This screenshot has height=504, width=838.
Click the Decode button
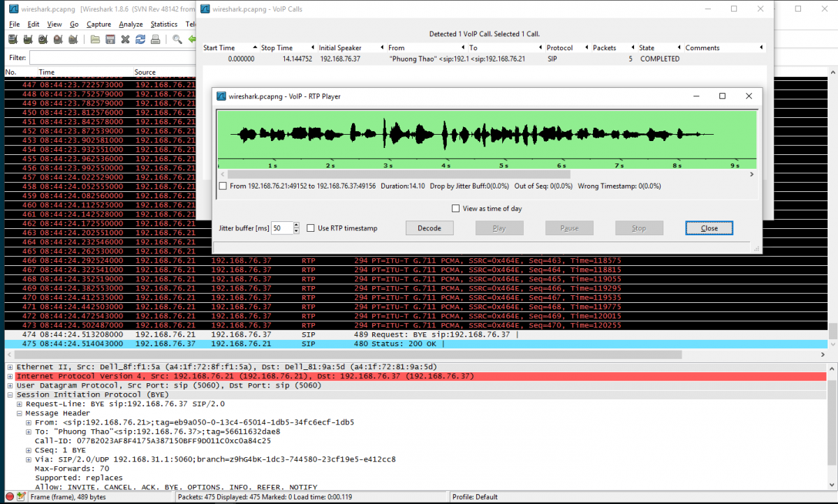[x=429, y=228]
